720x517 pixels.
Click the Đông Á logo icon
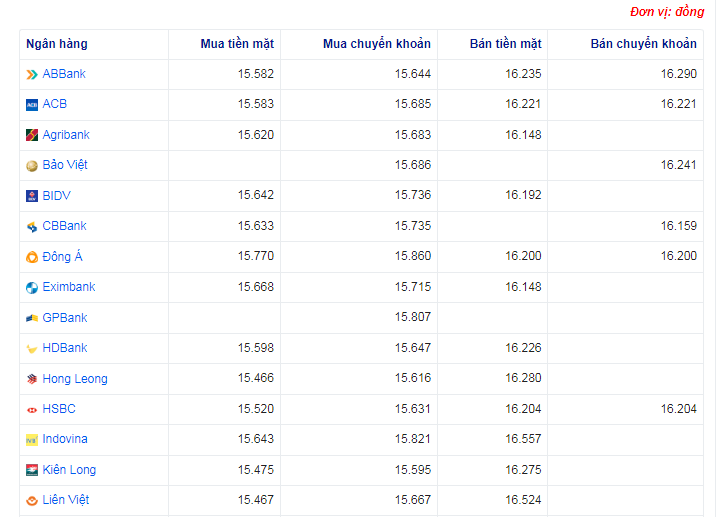(32, 257)
